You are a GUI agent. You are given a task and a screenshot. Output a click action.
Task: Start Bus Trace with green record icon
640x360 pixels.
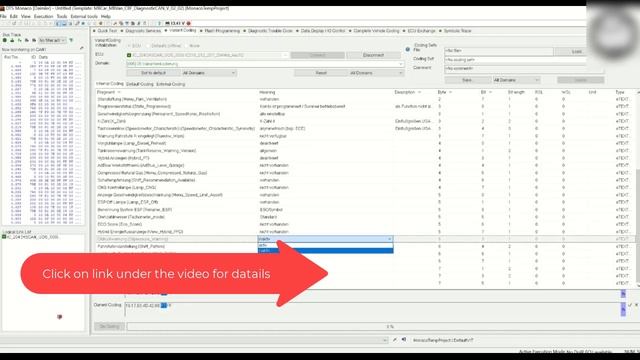click(5, 40)
